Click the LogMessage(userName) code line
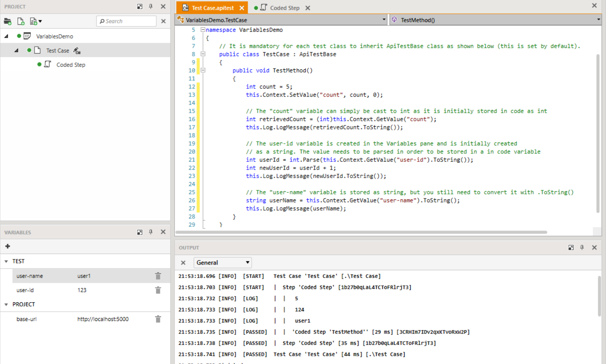Image resolution: width=606 pixels, height=364 pixels. (296, 208)
